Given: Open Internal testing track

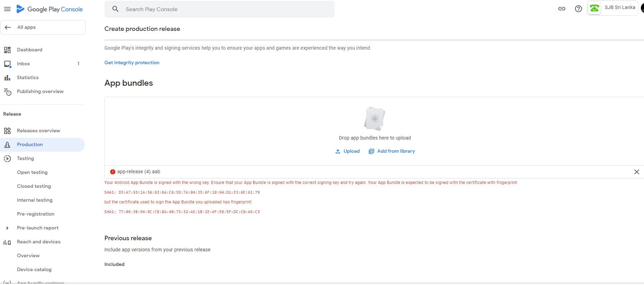Looking at the screenshot, I should tap(35, 200).
